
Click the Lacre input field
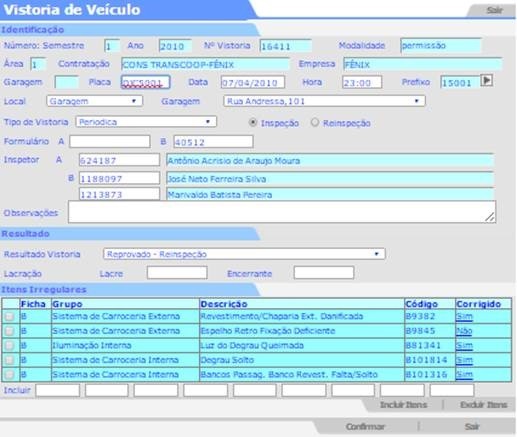[177, 273]
